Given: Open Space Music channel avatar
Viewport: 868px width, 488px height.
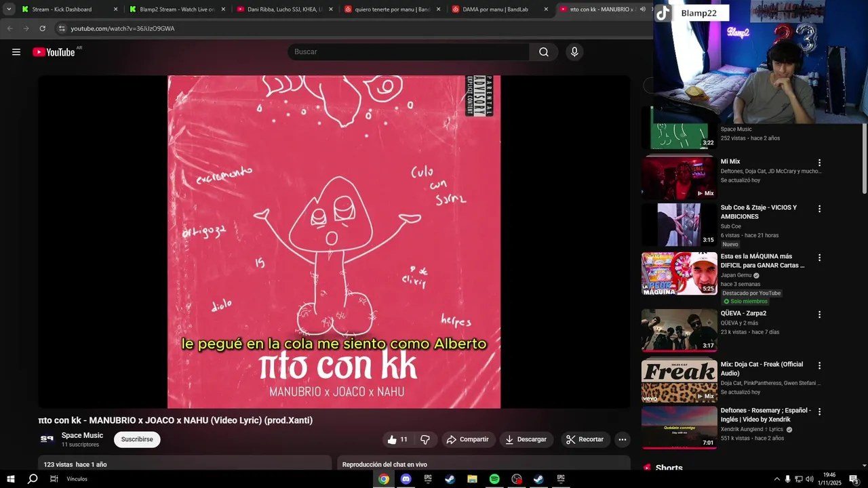Looking at the screenshot, I should (x=47, y=439).
